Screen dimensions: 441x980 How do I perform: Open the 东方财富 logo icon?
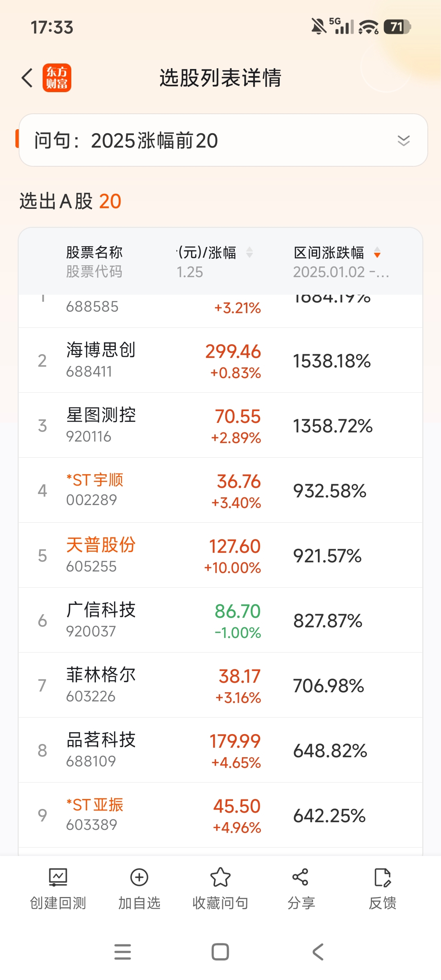click(x=57, y=77)
